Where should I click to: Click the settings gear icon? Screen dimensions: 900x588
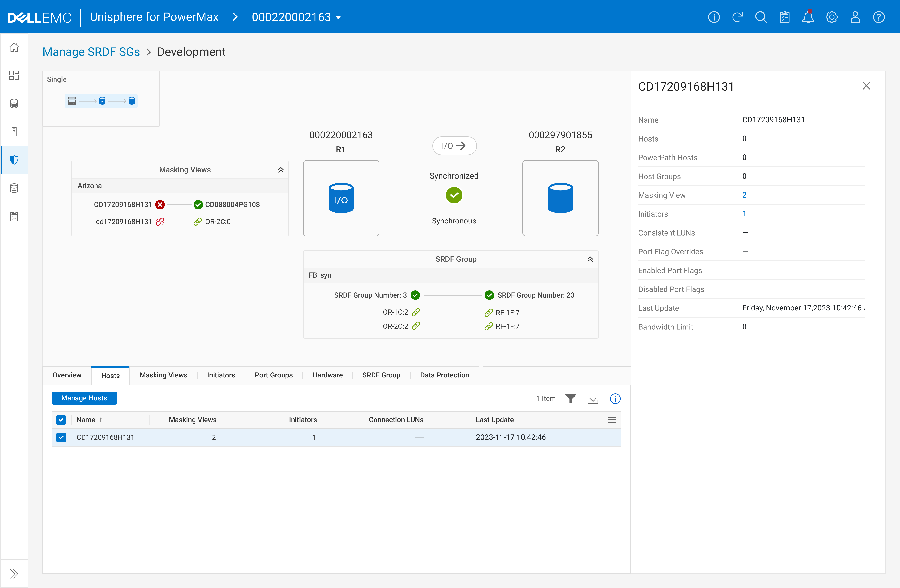click(832, 17)
